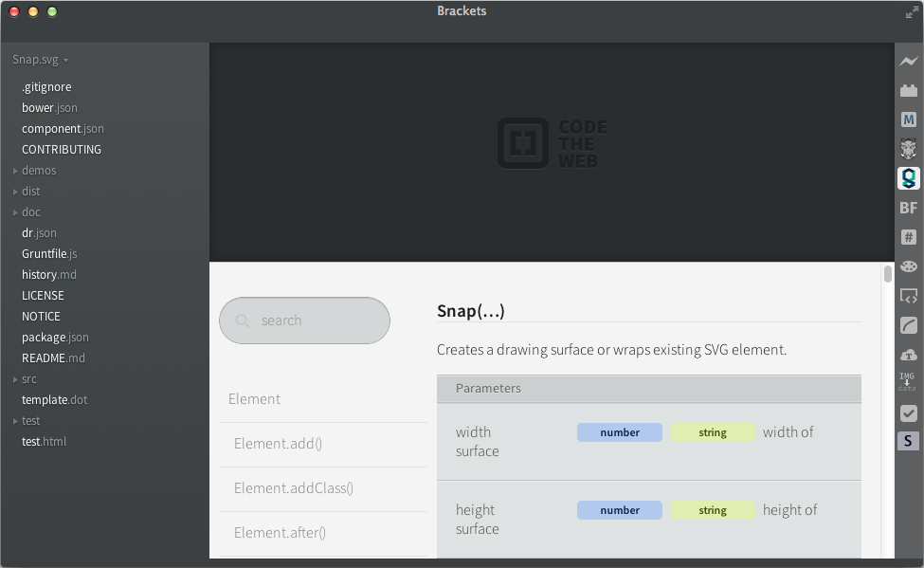Open the color palette icon

(x=908, y=266)
